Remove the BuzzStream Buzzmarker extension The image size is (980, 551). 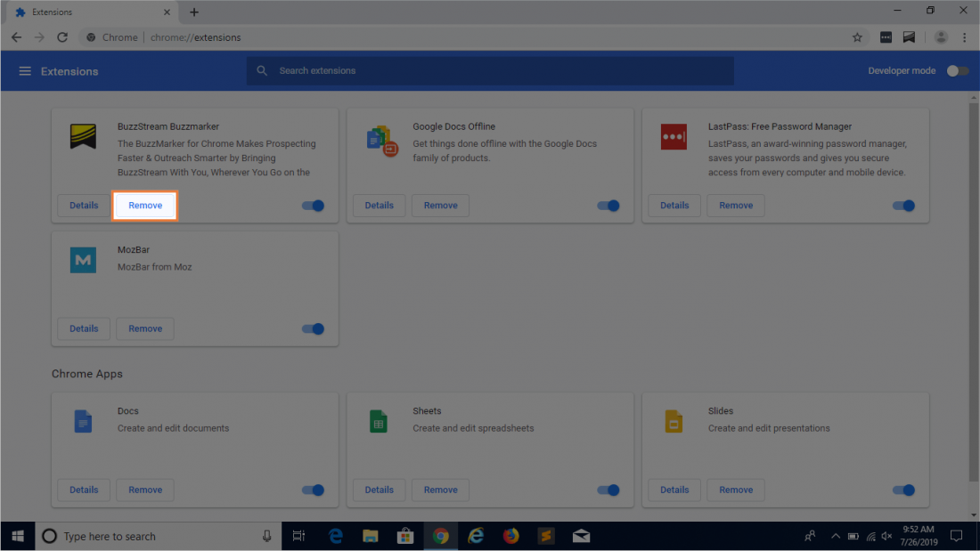(x=145, y=206)
